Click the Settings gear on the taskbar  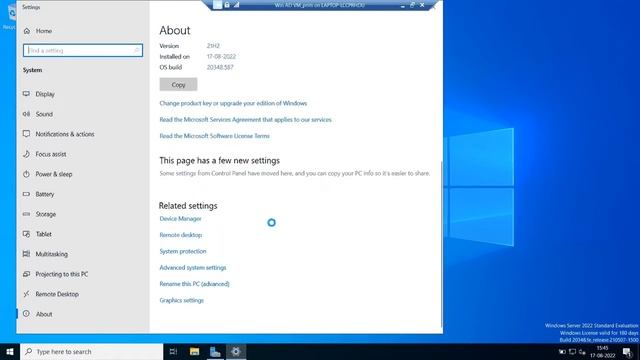pyautogui.click(x=236, y=351)
